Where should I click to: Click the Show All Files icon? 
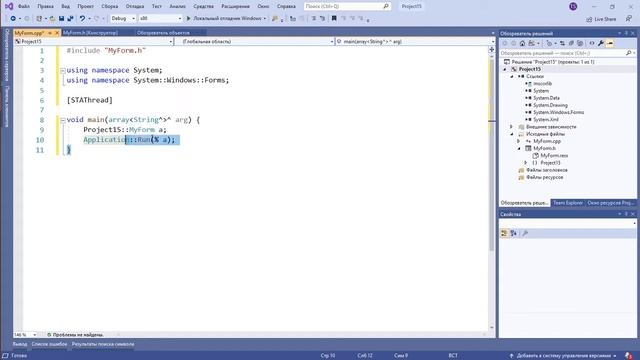(x=580, y=43)
